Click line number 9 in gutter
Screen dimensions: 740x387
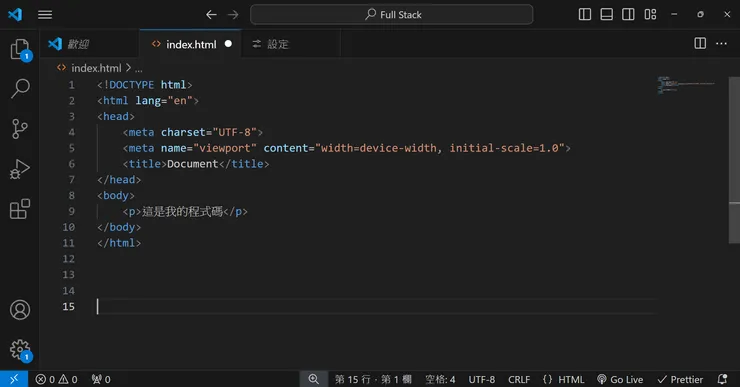(x=71, y=211)
